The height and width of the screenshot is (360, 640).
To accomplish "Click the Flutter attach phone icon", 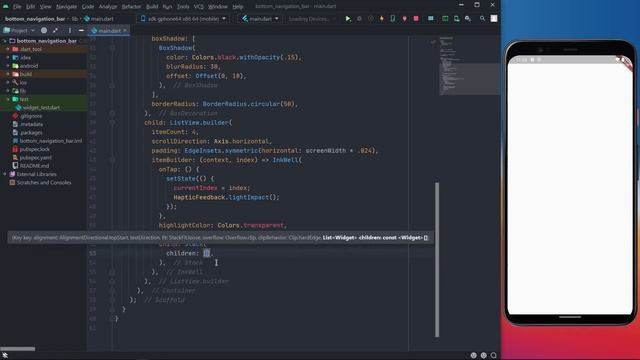I will (x=393, y=19).
